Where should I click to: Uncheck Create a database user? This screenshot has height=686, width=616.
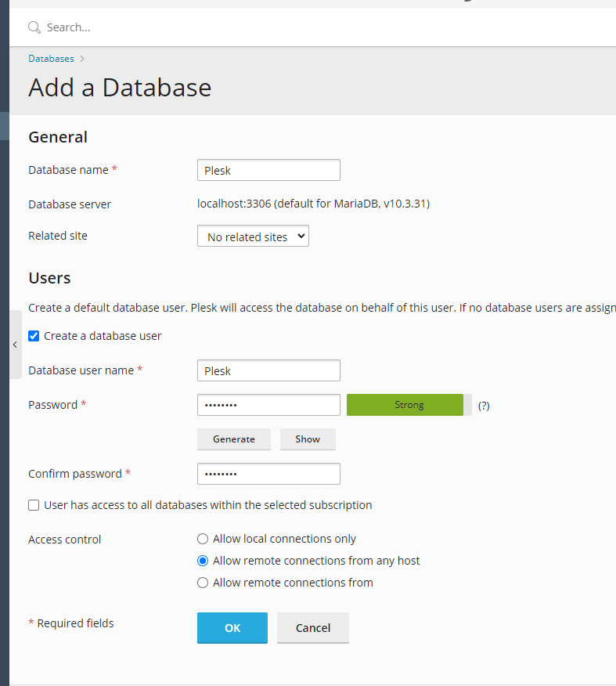(x=34, y=335)
